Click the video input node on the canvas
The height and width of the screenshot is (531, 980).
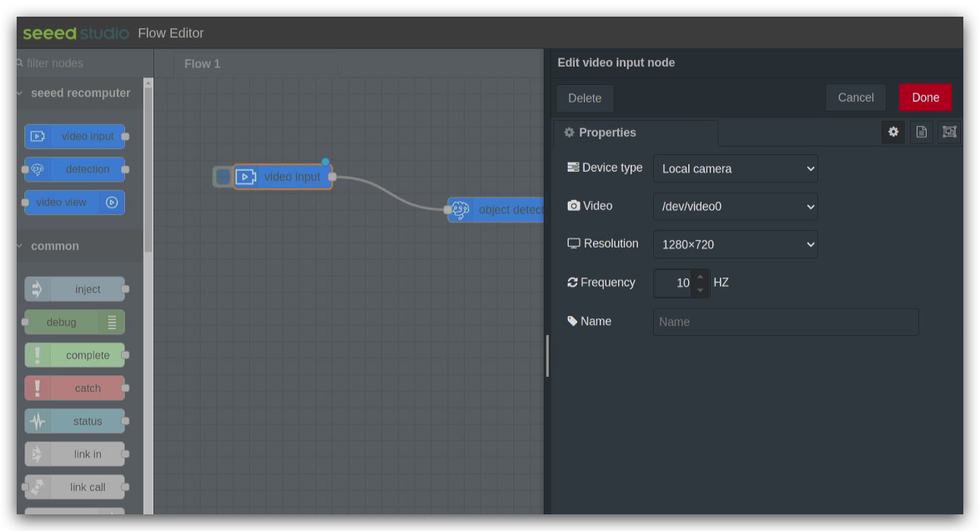tap(283, 177)
